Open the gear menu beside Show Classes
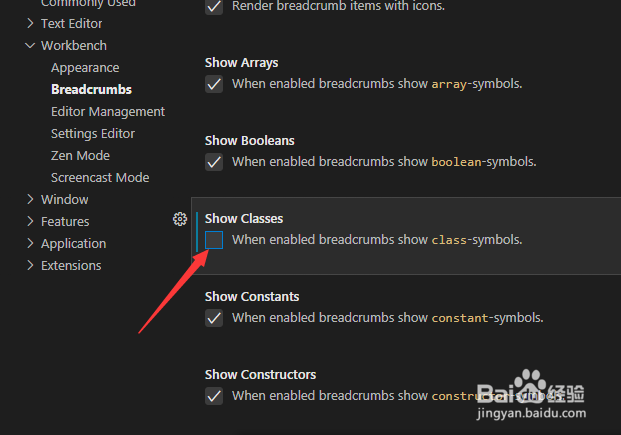The image size is (621, 435). [x=180, y=219]
